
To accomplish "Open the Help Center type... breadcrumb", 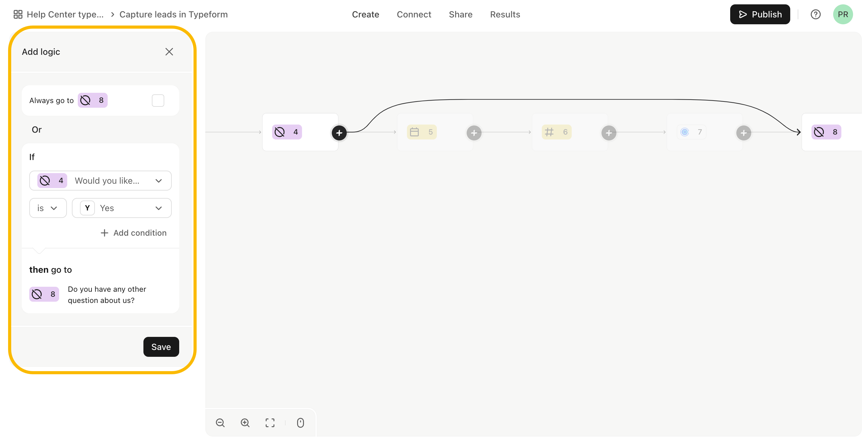I will (65, 15).
